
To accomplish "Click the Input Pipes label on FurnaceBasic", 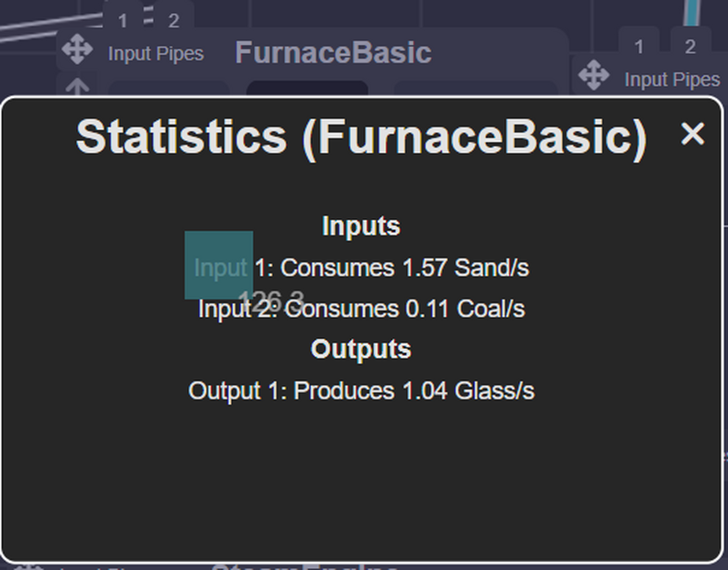I will 156,53.
